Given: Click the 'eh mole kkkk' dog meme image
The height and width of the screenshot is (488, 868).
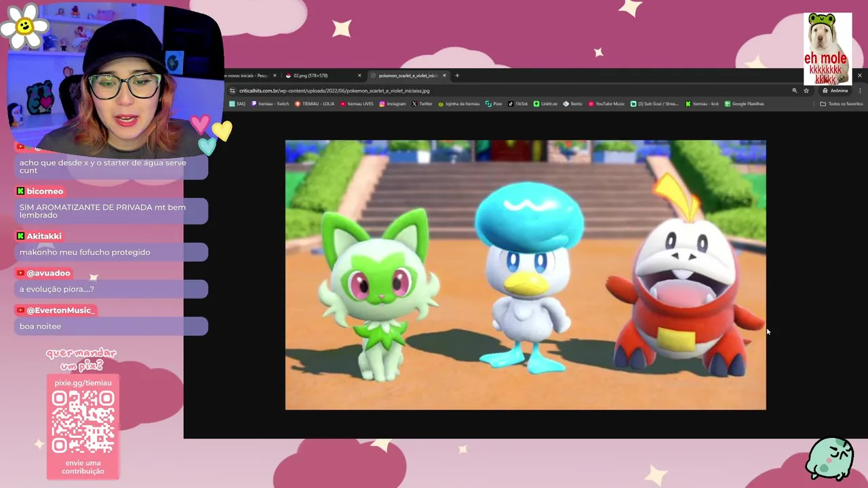Looking at the screenshot, I should [827, 48].
